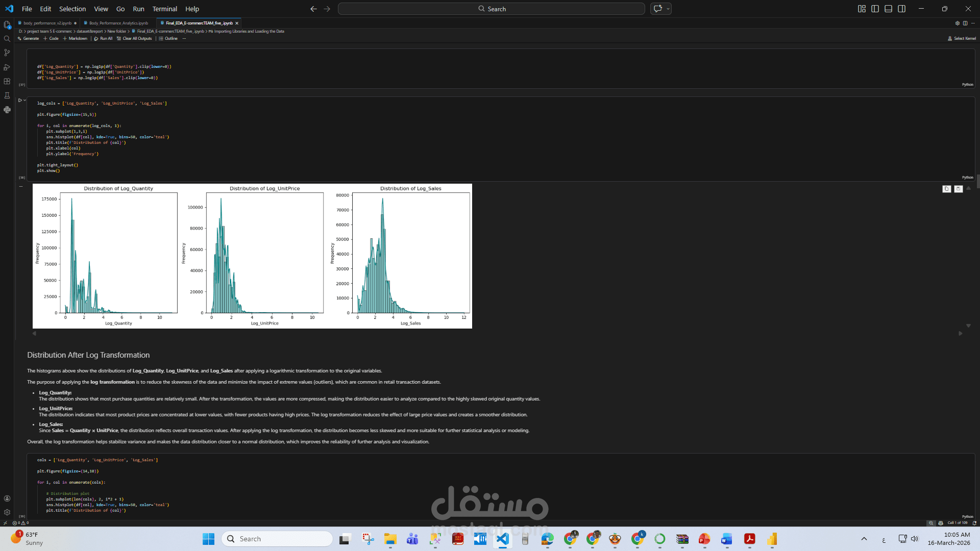Open the Terminal menu

pos(164,9)
